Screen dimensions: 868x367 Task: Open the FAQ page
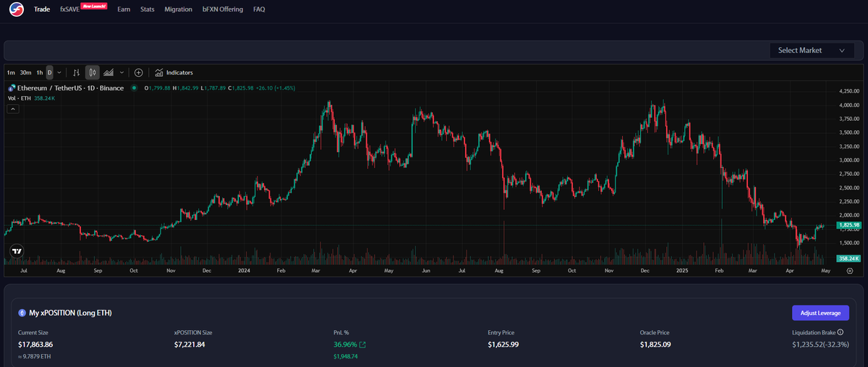click(x=260, y=9)
